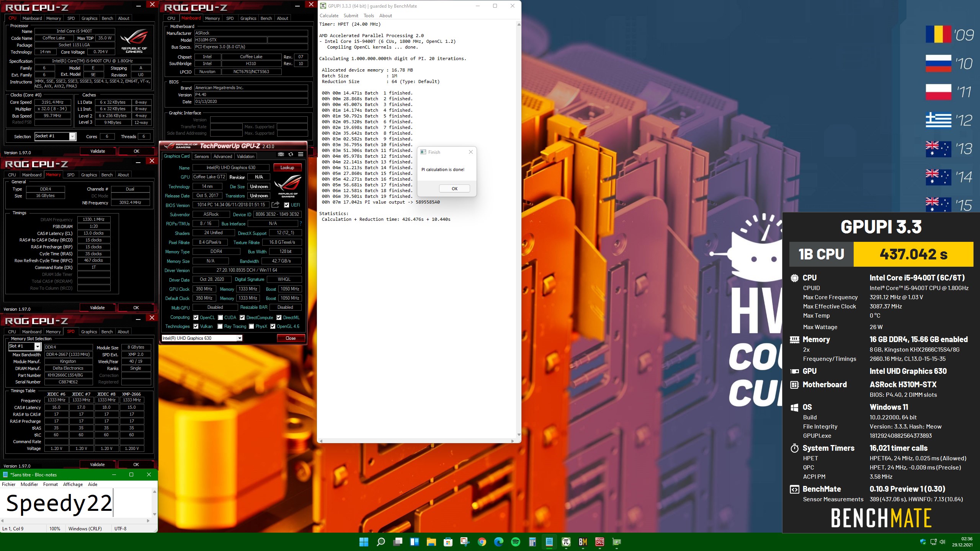Click OK in Finish dialog

pos(454,189)
